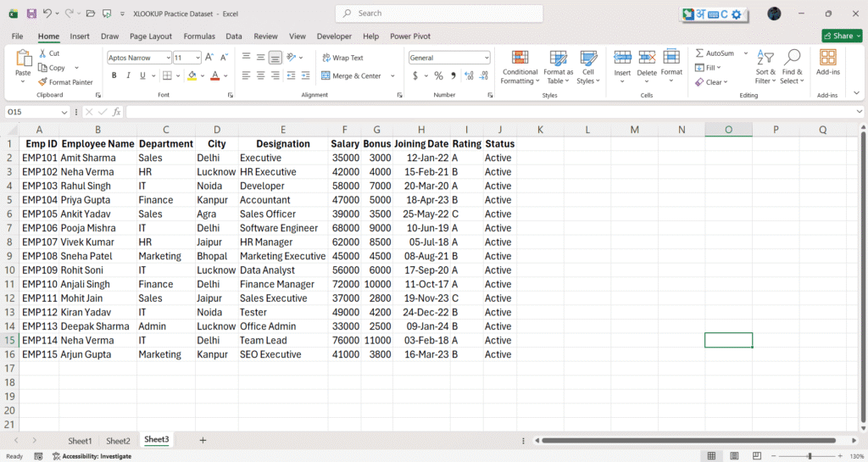Open the Power Pivot ribbon tab
This screenshot has width=868, height=462.
pyautogui.click(x=410, y=36)
